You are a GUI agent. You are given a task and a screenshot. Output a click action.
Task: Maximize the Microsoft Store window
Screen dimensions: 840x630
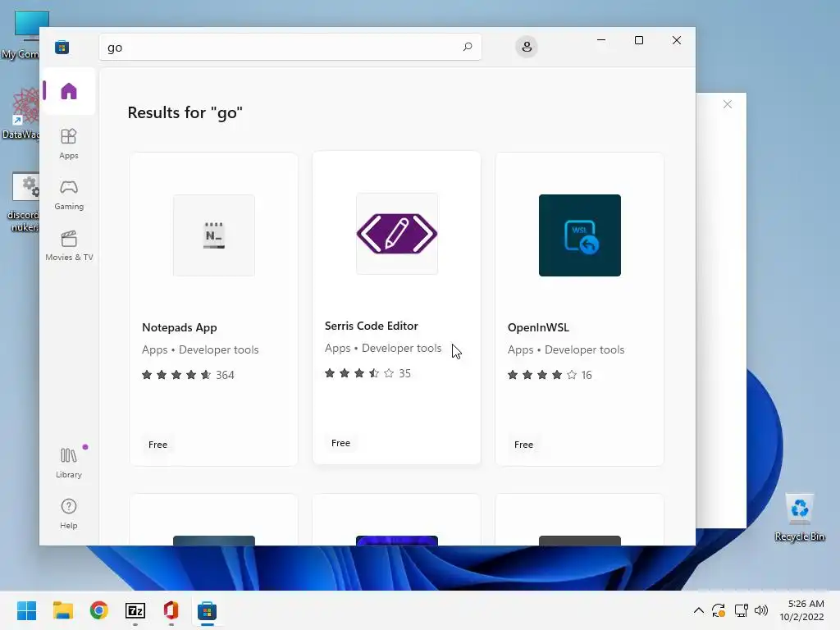coord(638,40)
